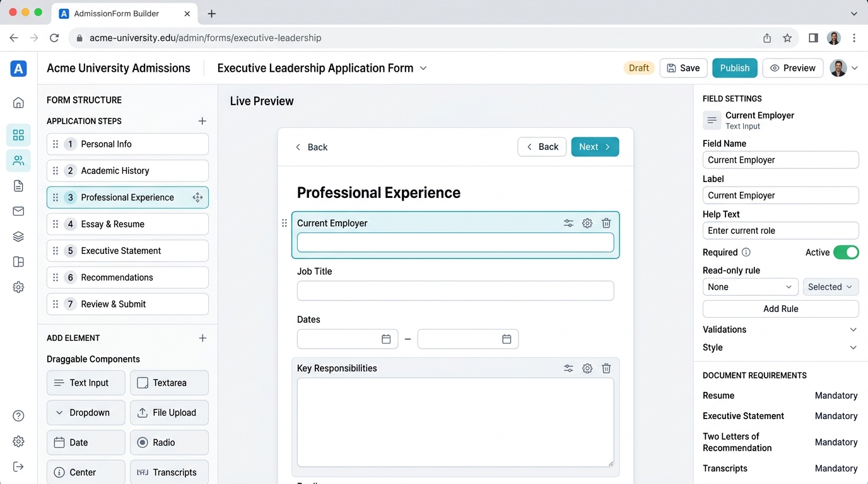868x484 pixels.
Task: Open the Selected dropdown
Action: (x=830, y=287)
